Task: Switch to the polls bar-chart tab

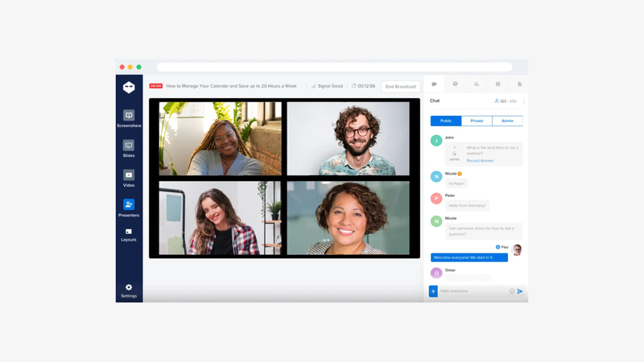Action: coord(477,84)
